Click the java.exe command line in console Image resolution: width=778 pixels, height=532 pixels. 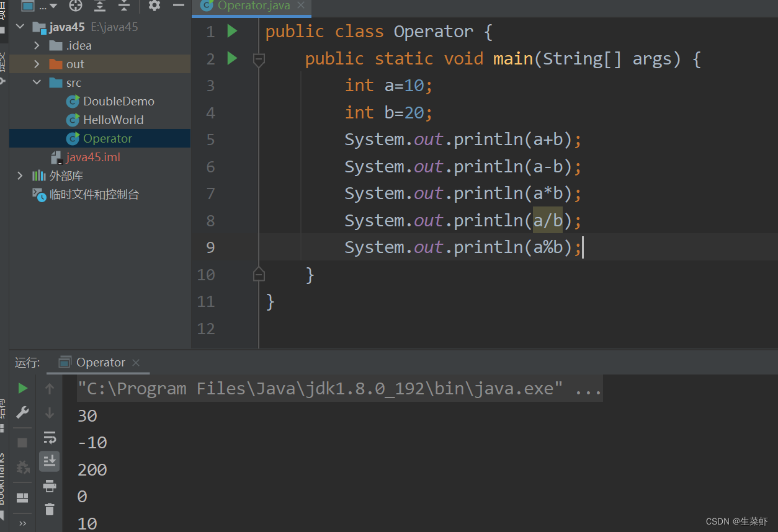tap(339, 389)
